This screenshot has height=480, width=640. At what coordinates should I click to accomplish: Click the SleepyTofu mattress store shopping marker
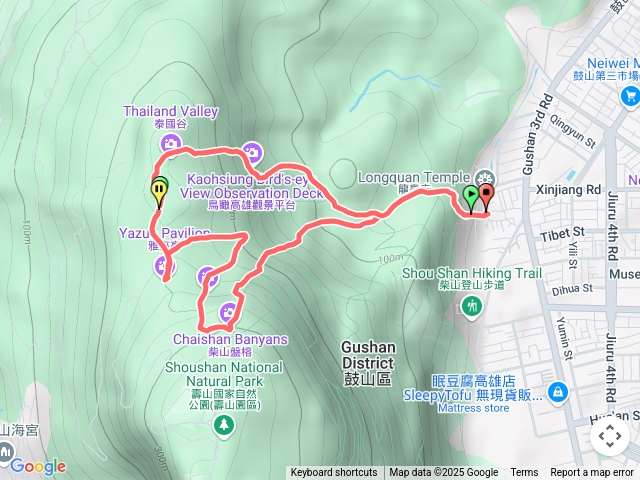[557, 393]
